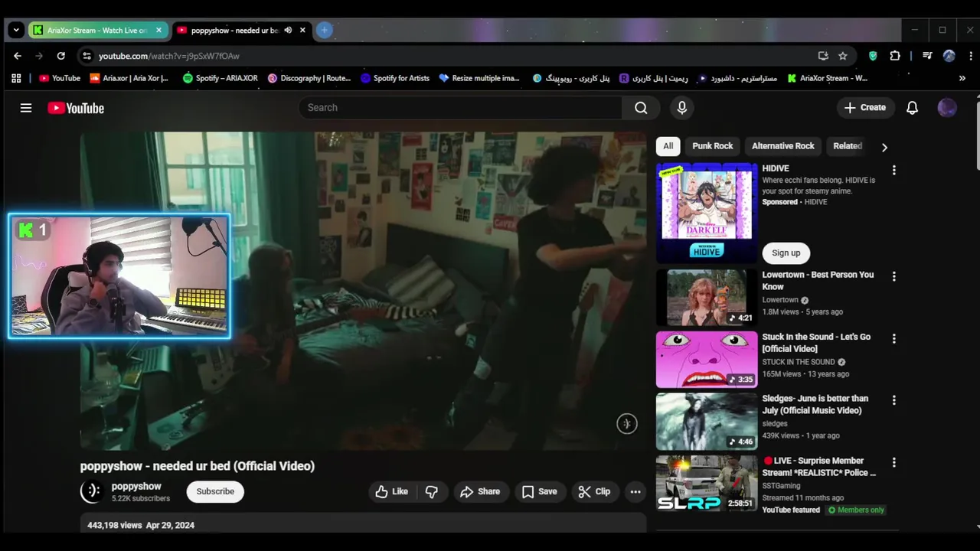Open the YouTube guide hamburger menu
Image resolution: width=980 pixels, height=551 pixels.
pos(26,108)
